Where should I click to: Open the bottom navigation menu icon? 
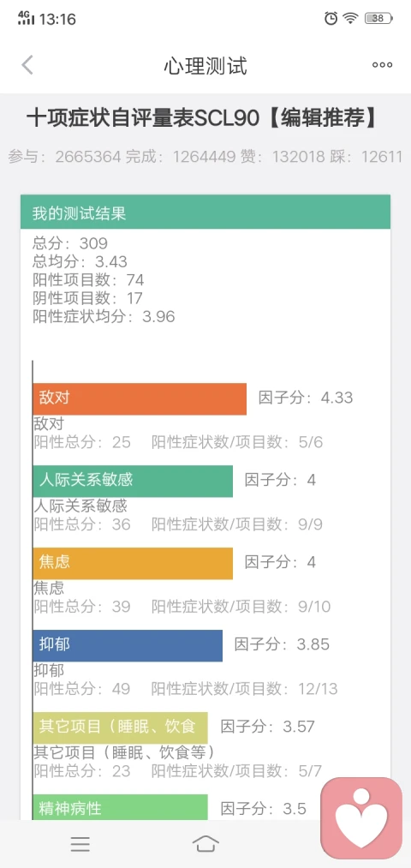(80, 844)
